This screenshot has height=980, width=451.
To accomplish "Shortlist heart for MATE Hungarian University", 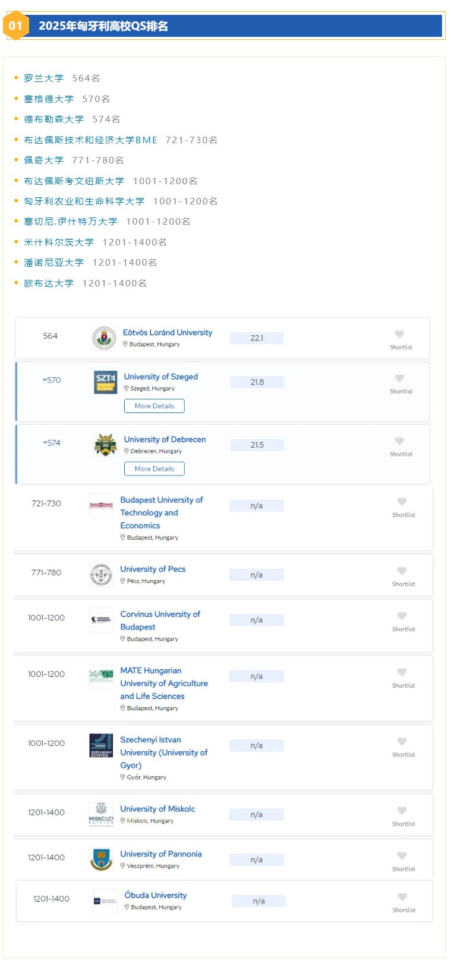I will (x=402, y=672).
